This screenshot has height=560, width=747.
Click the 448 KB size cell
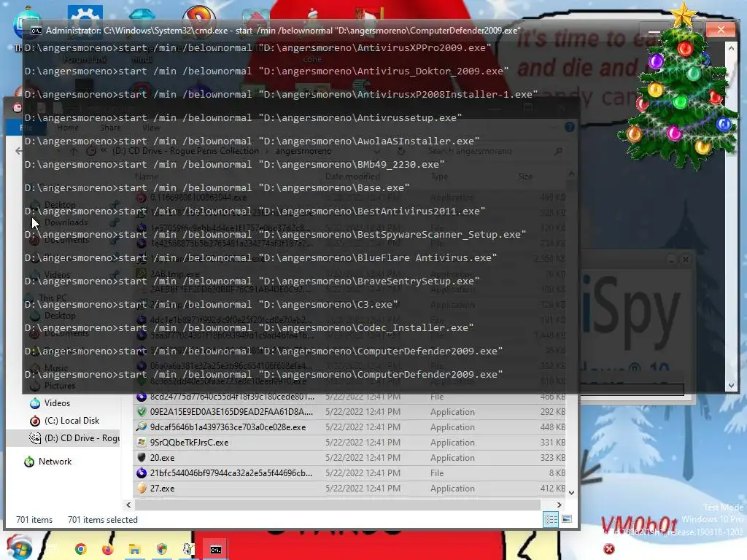(x=553, y=427)
